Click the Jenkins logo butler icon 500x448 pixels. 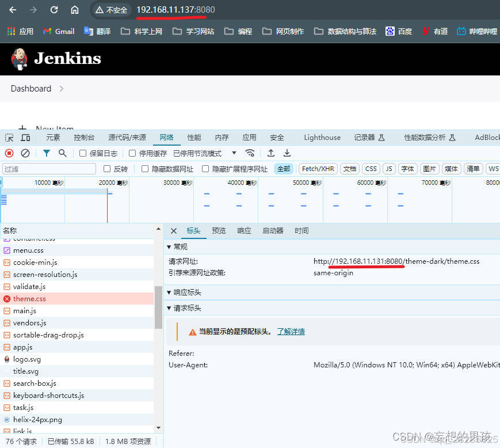pos(20,59)
